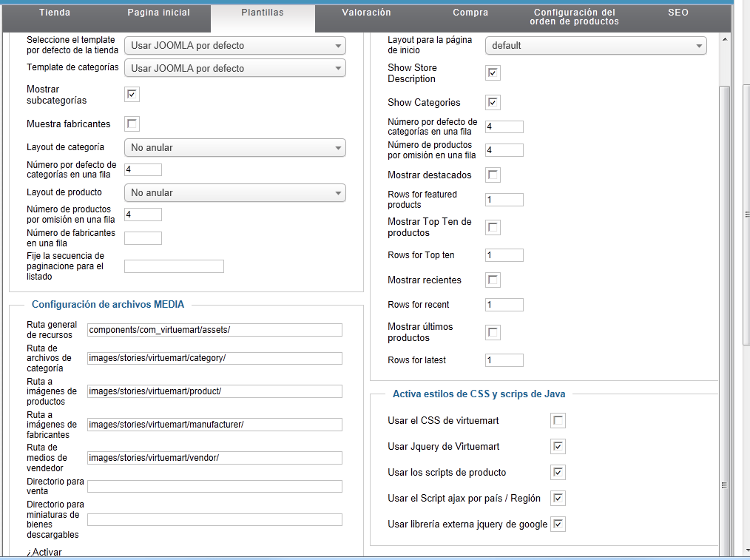This screenshot has height=560, width=750.
Task: Open Layout de producto dropdown
Action: click(235, 193)
